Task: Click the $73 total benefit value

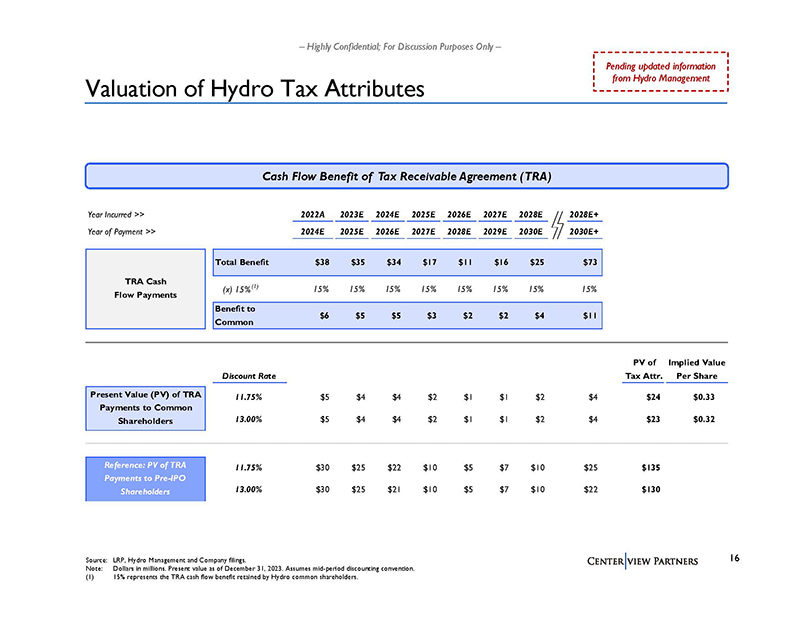Action: click(x=589, y=263)
